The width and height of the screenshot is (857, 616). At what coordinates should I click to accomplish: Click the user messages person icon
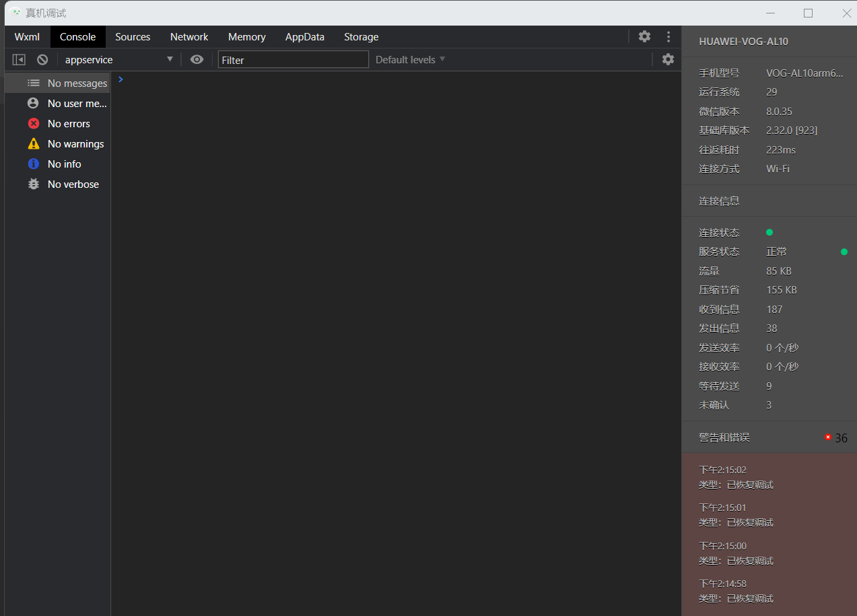click(34, 104)
